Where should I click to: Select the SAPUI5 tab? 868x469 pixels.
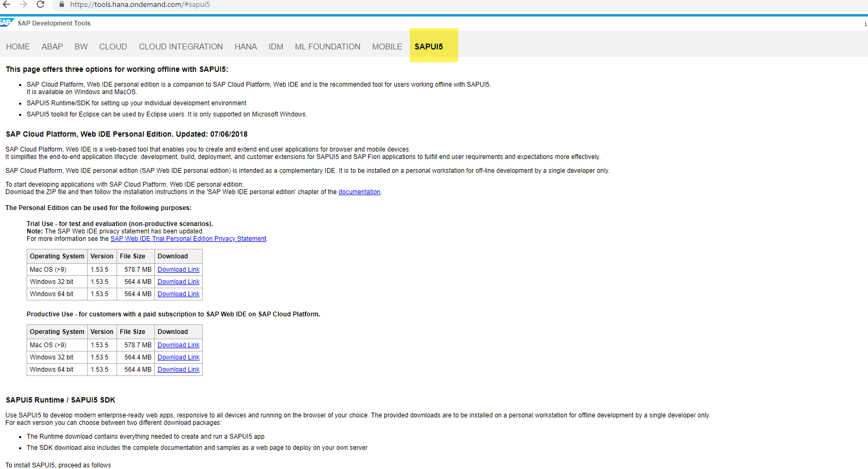pyautogui.click(x=429, y=47)
